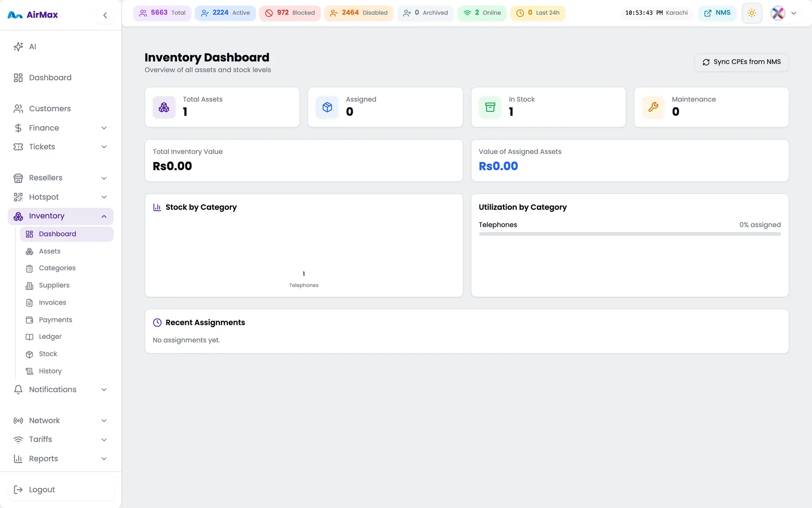Click the 2224 Active users badge

pyautogui.click(x=225, y=13)
